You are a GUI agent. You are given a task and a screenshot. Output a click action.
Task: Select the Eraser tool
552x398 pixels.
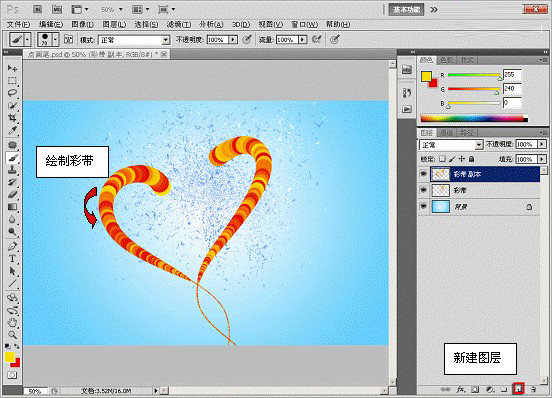[x=12, y=194]
